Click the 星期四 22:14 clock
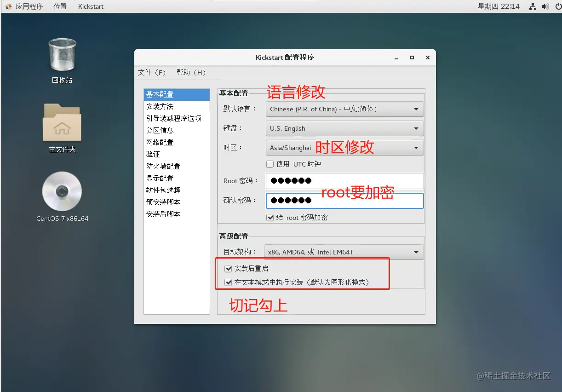 point(499,6)
